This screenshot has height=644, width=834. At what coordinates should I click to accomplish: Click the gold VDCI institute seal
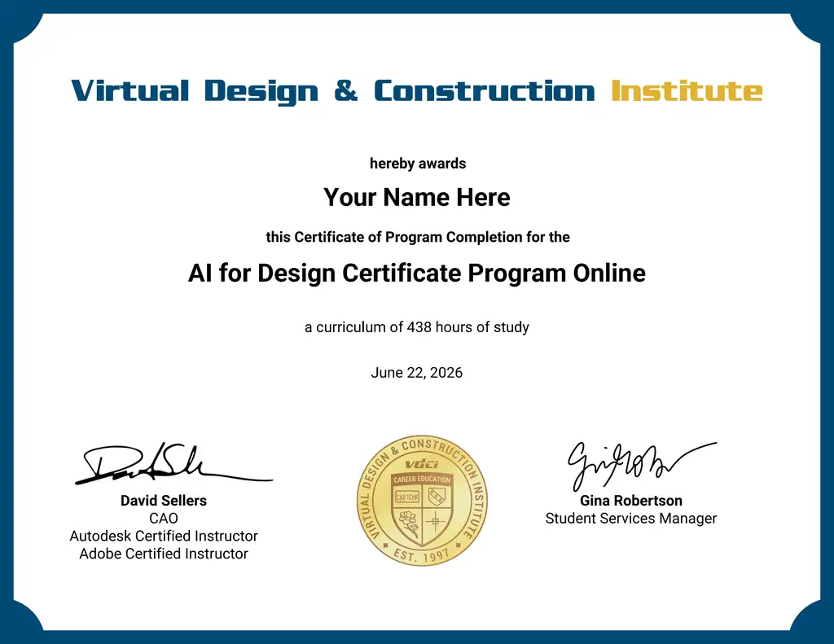422,501
